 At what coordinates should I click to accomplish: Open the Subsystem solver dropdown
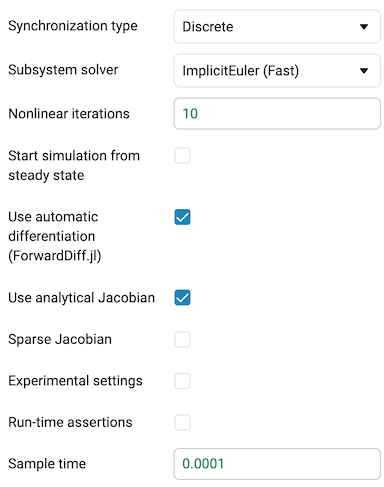pos(277,71)
